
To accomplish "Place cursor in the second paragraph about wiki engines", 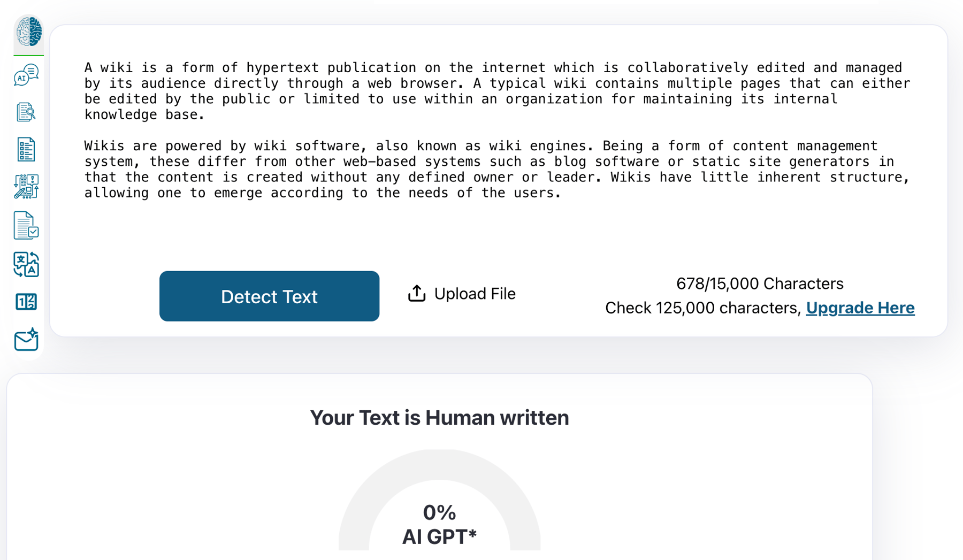I will pyautogui.click(x=497, y=169).
